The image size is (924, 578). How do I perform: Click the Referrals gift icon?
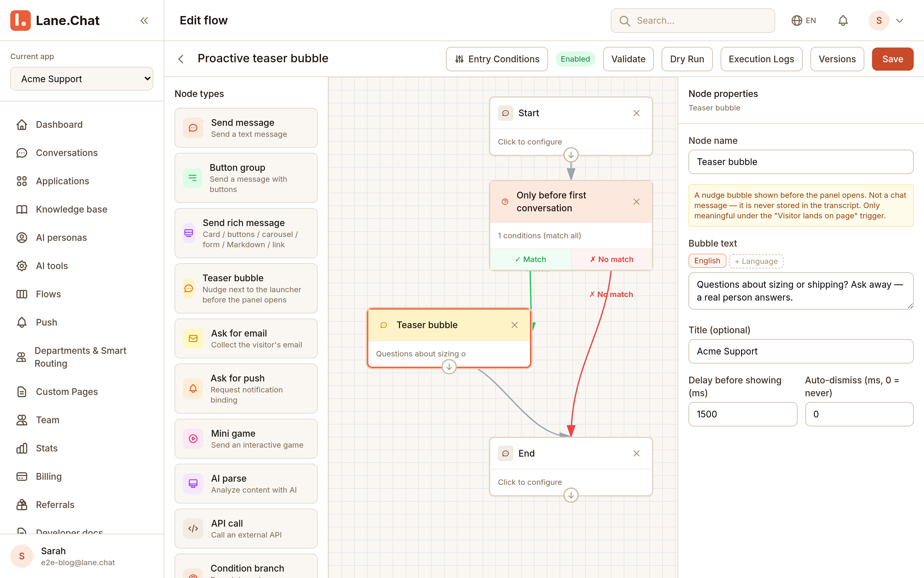tap(22, 505)
